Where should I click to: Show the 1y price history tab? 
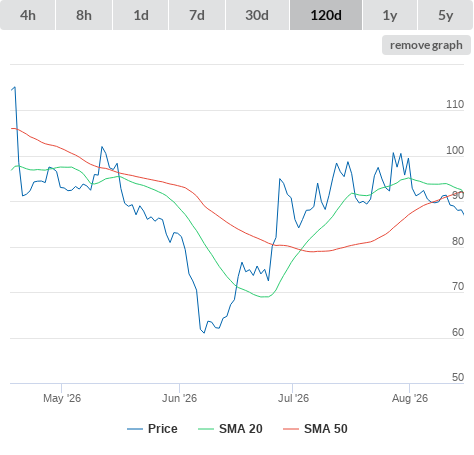tap(390, 15)
